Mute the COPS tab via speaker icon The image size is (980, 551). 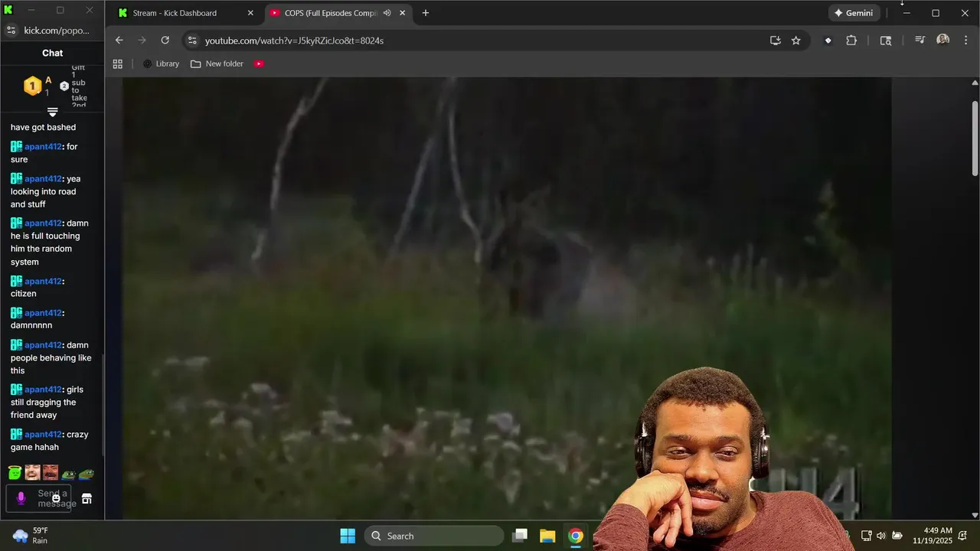pos(387,13)
